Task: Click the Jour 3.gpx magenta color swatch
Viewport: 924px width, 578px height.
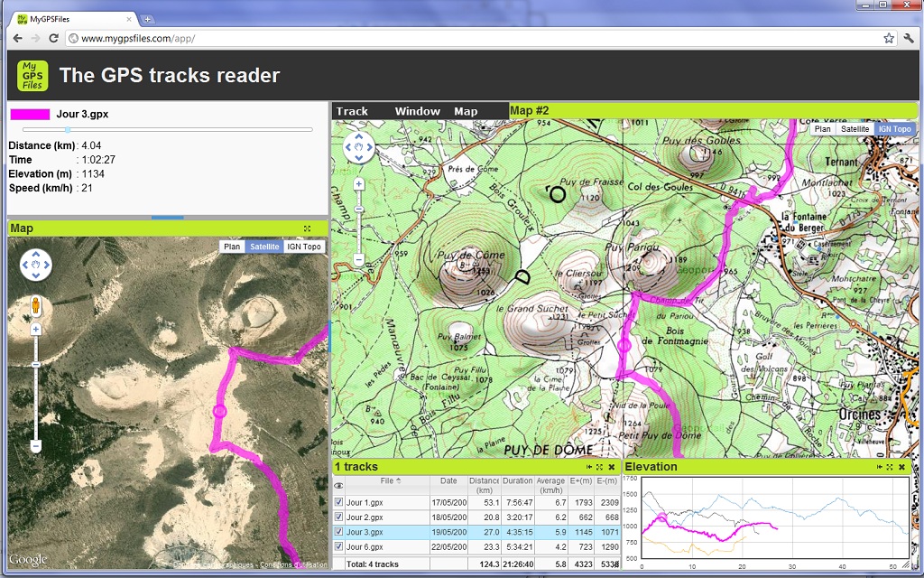Action: pos(30,115)
